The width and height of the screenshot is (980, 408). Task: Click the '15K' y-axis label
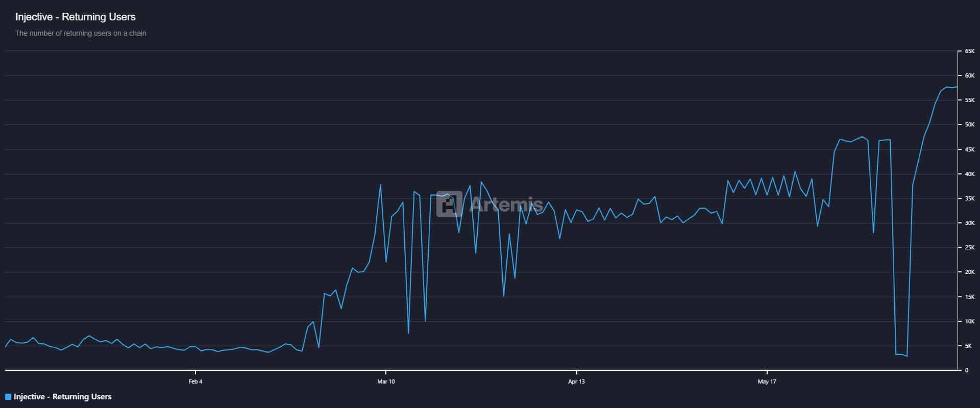coord(970,297)
